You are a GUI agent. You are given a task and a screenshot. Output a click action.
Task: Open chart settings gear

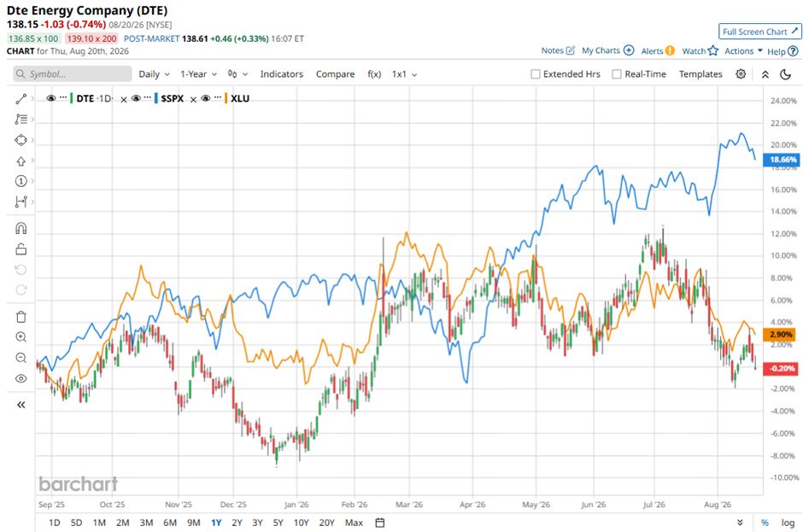point(741,74)
